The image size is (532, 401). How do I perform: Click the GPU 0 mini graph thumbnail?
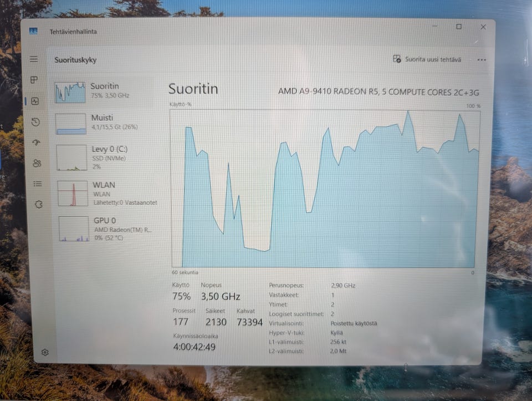(74, 229)
